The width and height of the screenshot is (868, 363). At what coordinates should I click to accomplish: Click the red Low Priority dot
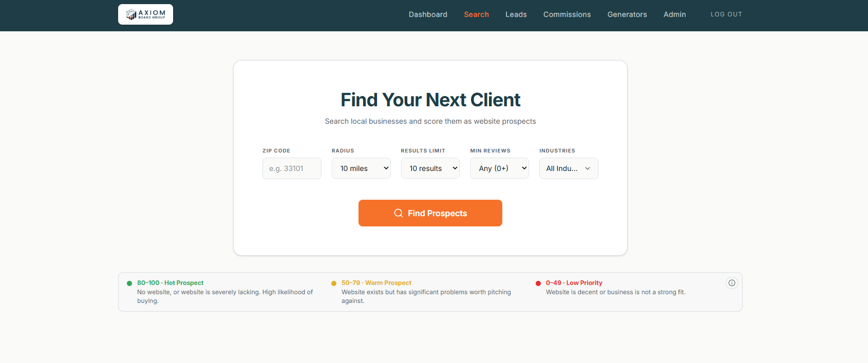point(538,283)
